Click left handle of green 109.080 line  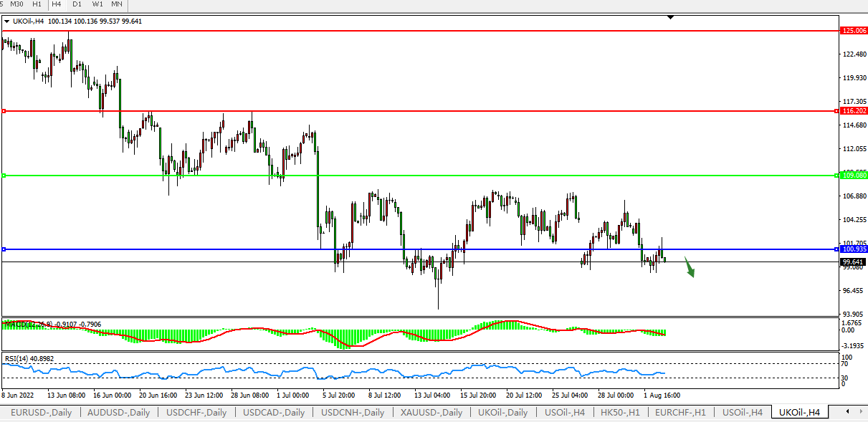click(x=4, y=176)
